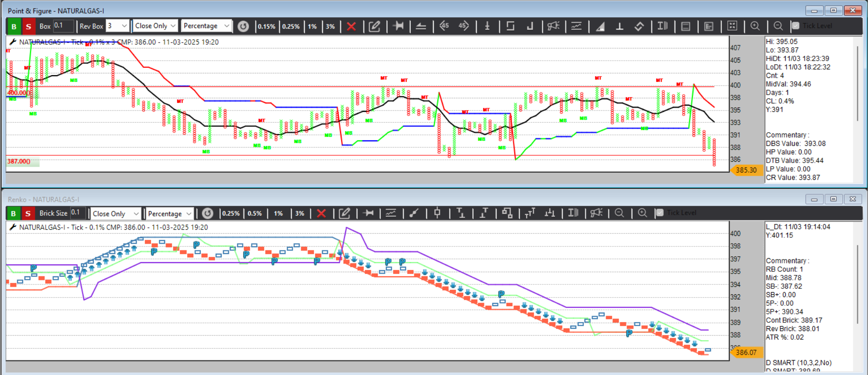This screenshot has width=868, height=375.
Task: Open Renko chart settings wrench
Action: [13, 227]
